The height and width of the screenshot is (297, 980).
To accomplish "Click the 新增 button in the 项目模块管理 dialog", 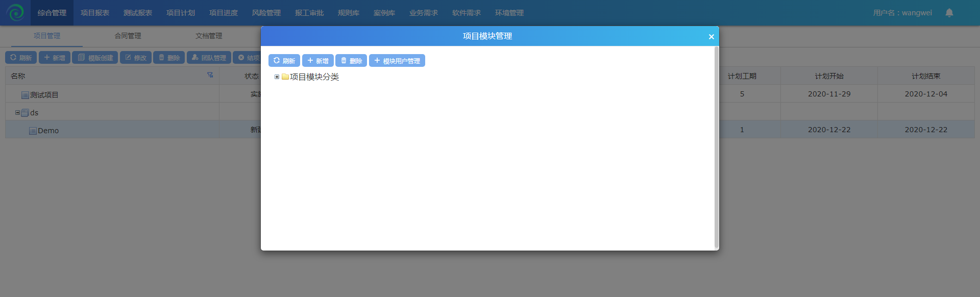I will 317,61.
